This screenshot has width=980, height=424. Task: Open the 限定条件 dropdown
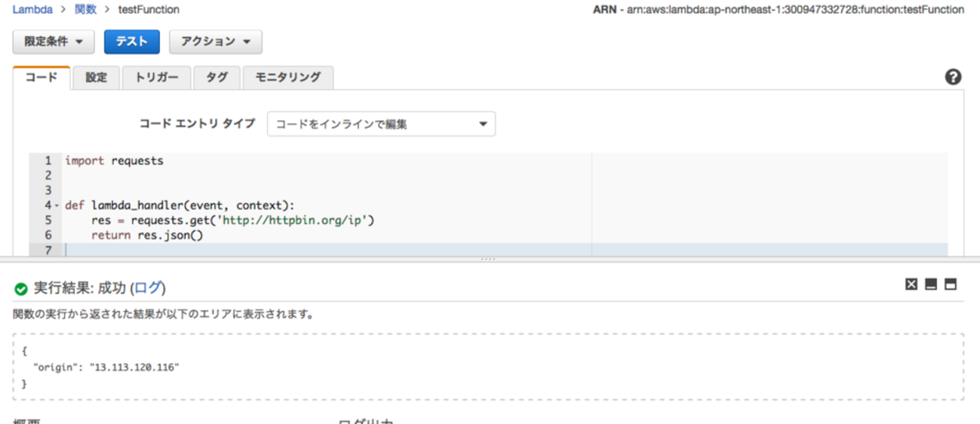[53, 41]
